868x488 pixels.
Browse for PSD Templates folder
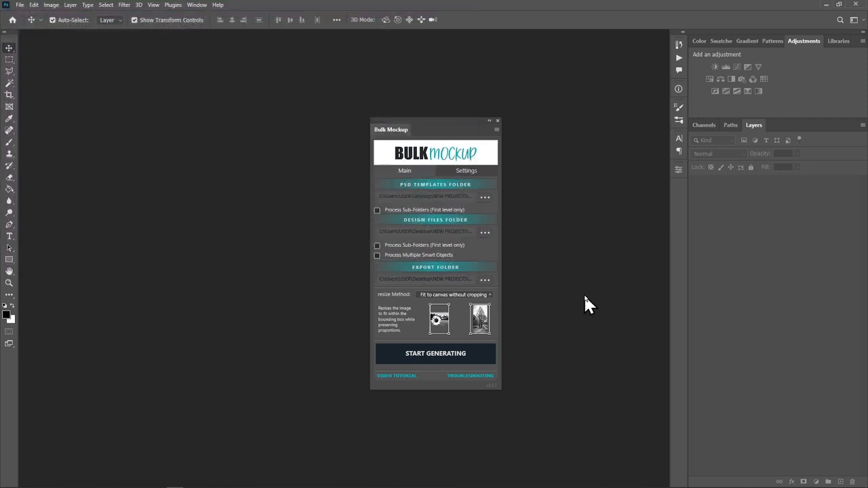pos(485,197)
